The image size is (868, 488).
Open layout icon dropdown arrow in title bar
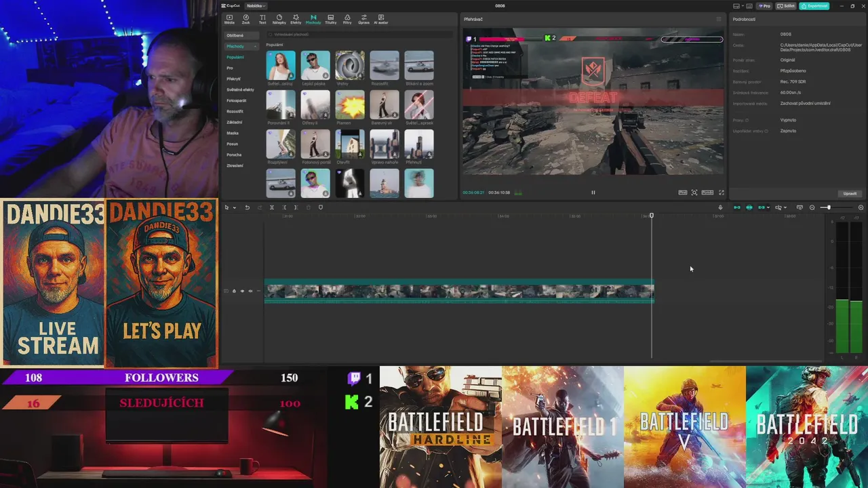(x=743, y=6)
